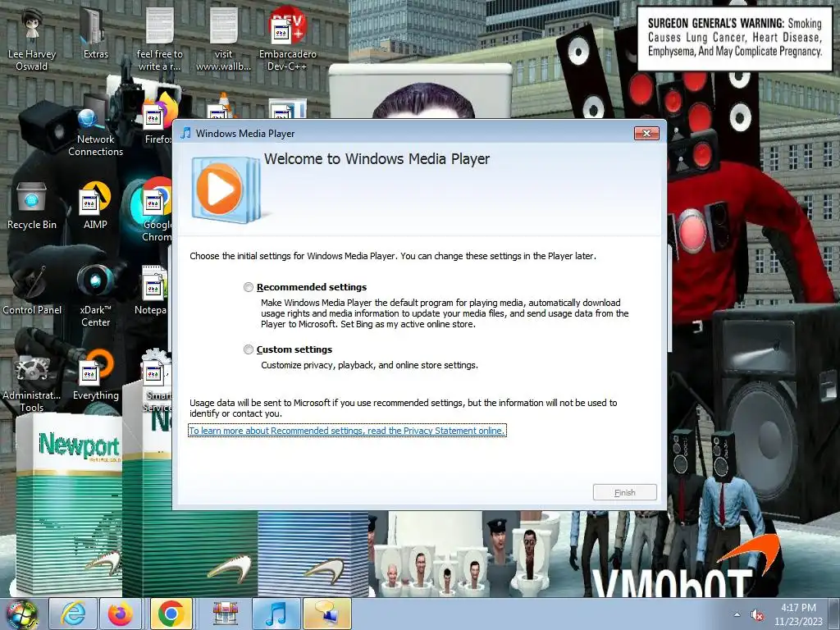
Task: Open the 'visit www.wallb...' text file
Action: (223, 40)
